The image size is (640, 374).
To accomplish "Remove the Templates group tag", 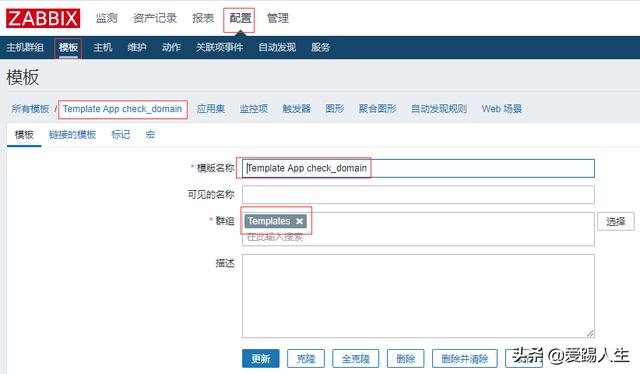I will click(300, 221).
